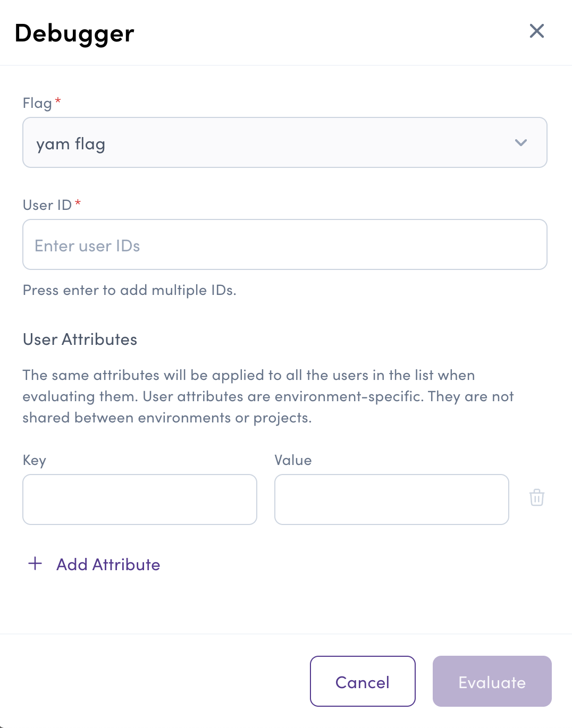572x728 pixels.
Task: Click the trash icon to delete the attribute row
Action: tap(536, 498)
